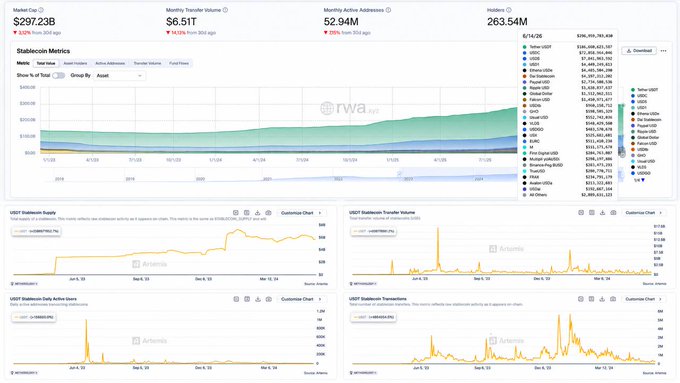Click the 2020 label on the range navigator timeline
This screenshot has width=680, height=383.
(x=200, y=179)
